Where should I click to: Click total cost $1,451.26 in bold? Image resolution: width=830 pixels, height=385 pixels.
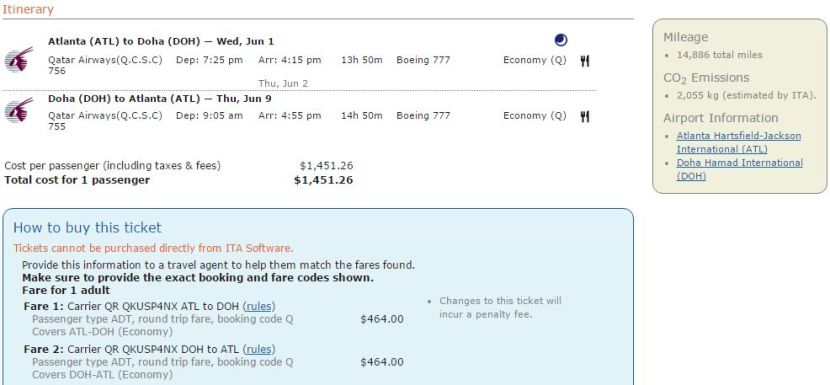[x=323, y=180]
